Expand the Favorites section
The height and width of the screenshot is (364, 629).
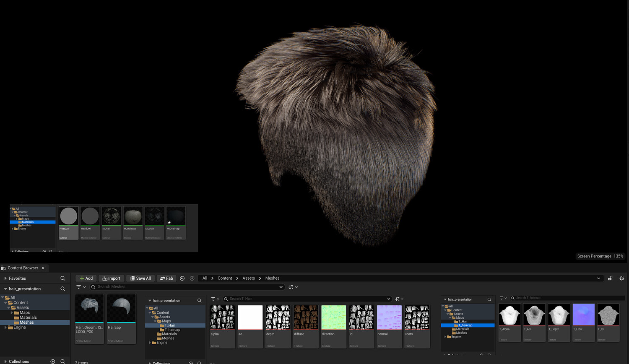tap(5, 278)
